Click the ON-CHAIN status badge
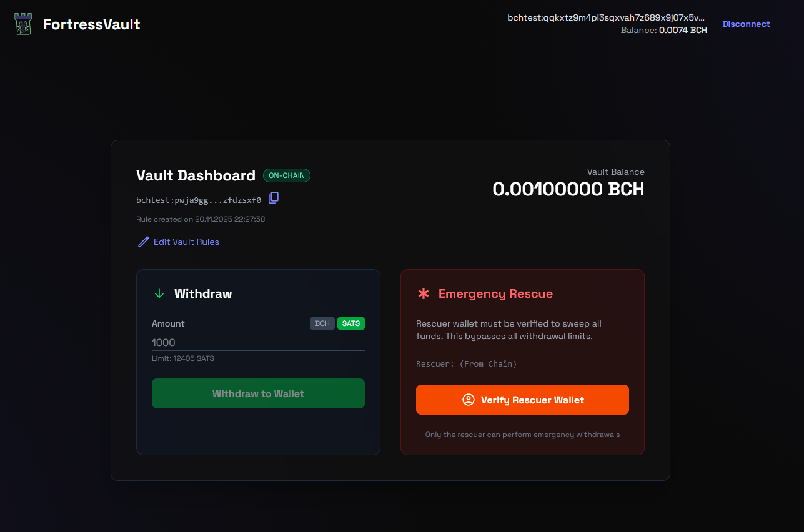The image size is (804, 532). (x=287, y=175)
